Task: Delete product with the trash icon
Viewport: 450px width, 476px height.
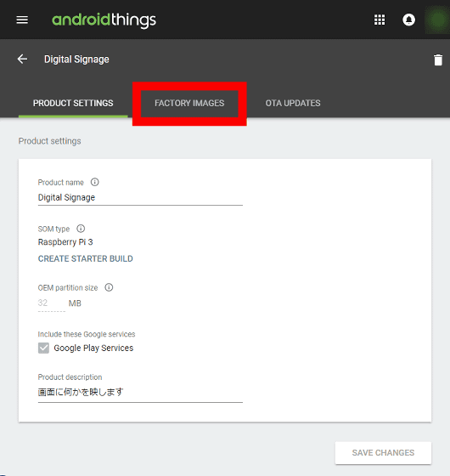Action: pyautogui.click(x=438, y=59)
